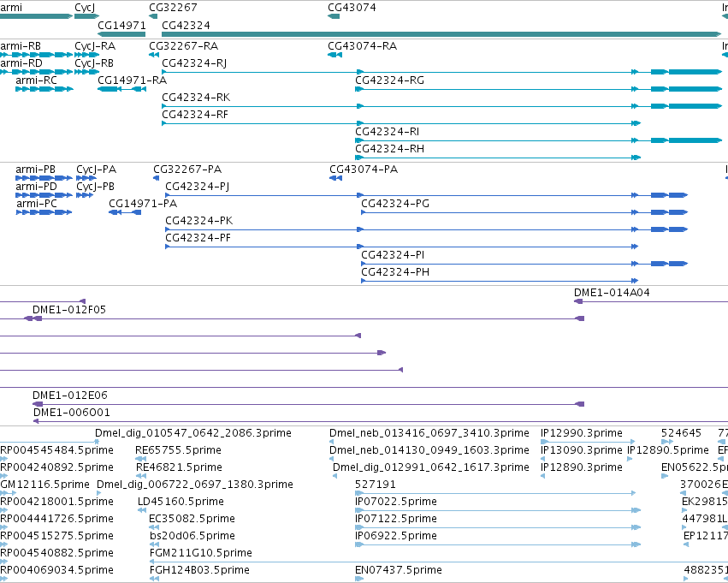The width and height of the screenshot is (728, 583).
Task: Click transcript CG42324-RG label
Action: click(389, 80)
